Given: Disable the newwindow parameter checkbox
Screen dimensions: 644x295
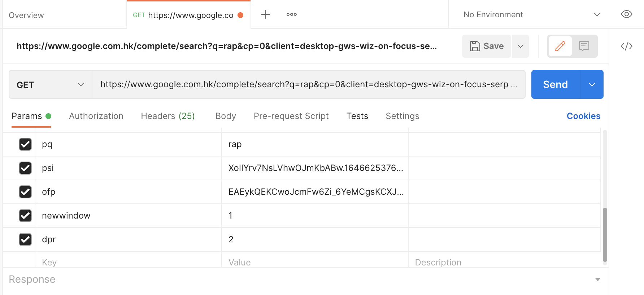Looking at the screenshot, I should click(x=25, y=216).
